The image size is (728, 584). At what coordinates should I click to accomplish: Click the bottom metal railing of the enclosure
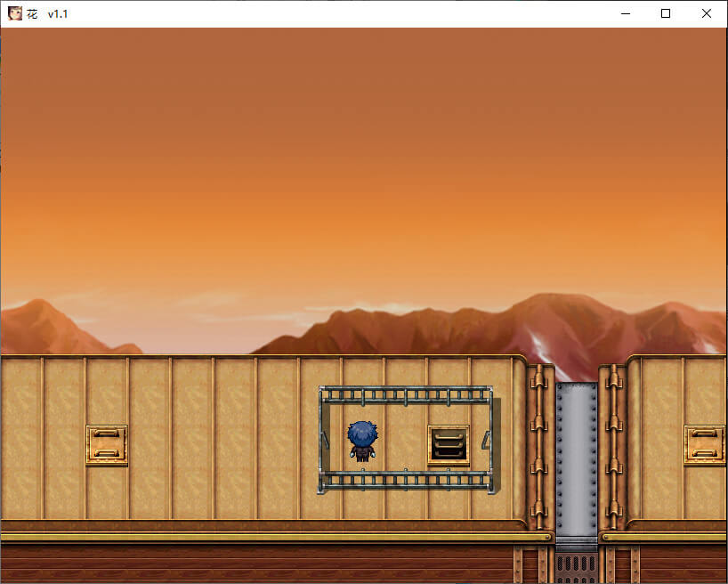405,481
